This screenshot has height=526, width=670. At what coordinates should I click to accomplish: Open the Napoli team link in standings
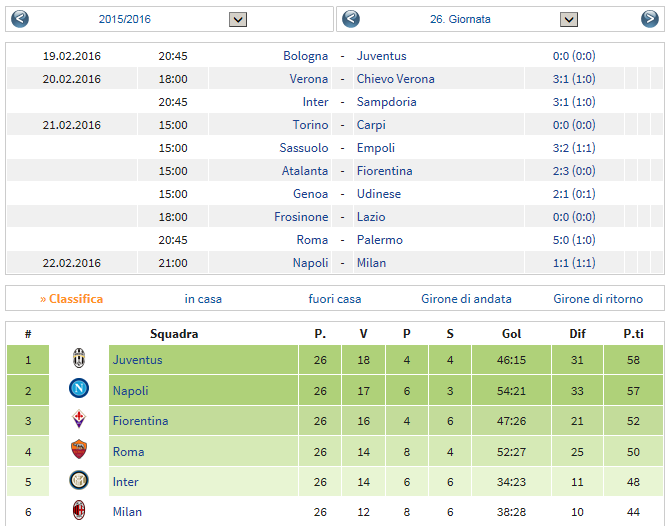pyautogui.click(x=131, y=391)
